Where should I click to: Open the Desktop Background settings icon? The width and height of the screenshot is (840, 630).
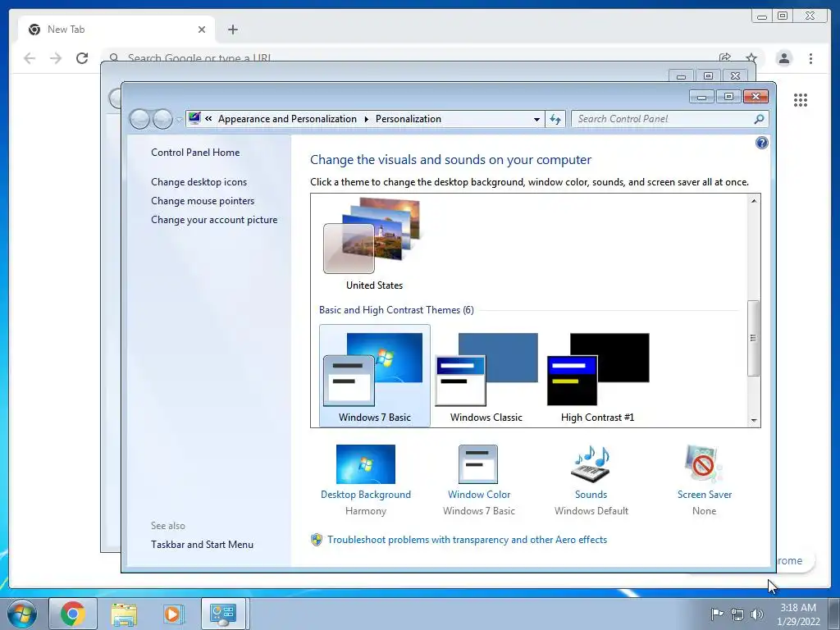366,464
